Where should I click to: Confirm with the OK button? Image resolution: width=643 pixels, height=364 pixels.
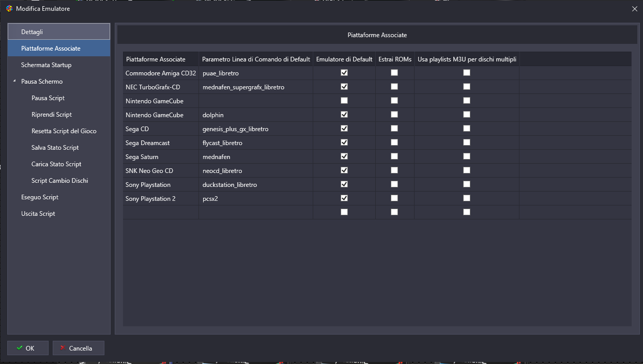[28, 348]
